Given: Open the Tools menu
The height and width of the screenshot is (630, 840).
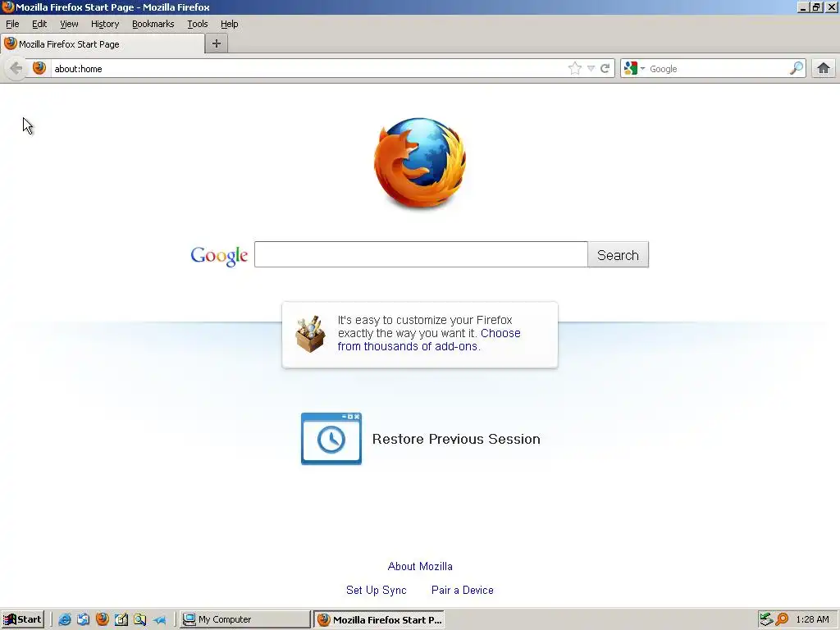Looking at the screenshot, I should tap(198, 24).
